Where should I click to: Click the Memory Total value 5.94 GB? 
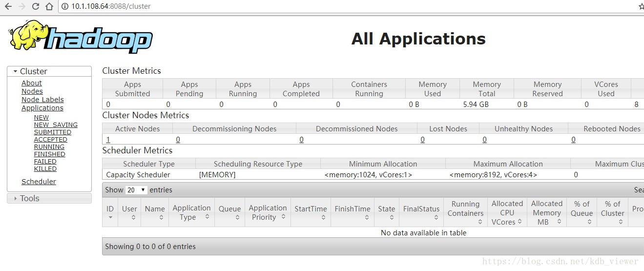(476, 104)
